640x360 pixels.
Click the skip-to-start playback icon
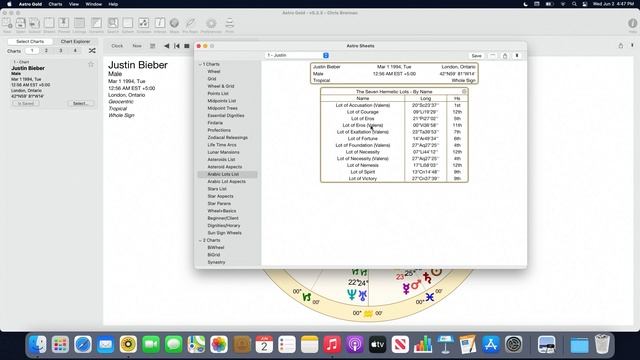pos(177,46)
